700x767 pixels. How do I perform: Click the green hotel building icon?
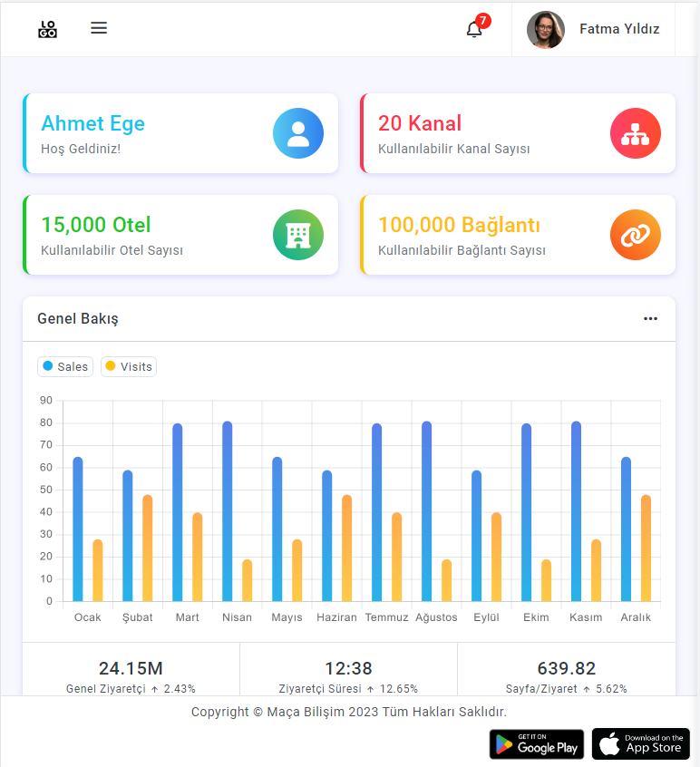coord(297,235)
